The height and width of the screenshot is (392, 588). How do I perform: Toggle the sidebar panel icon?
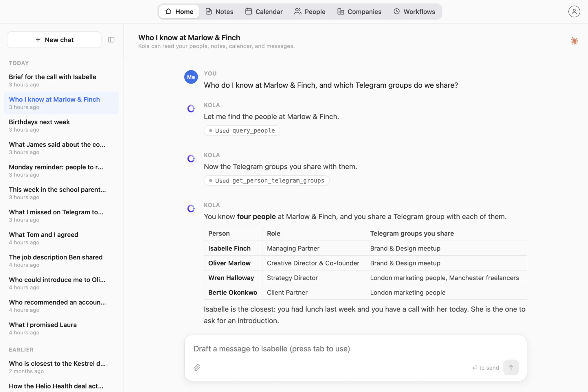(x=111, y=40)
